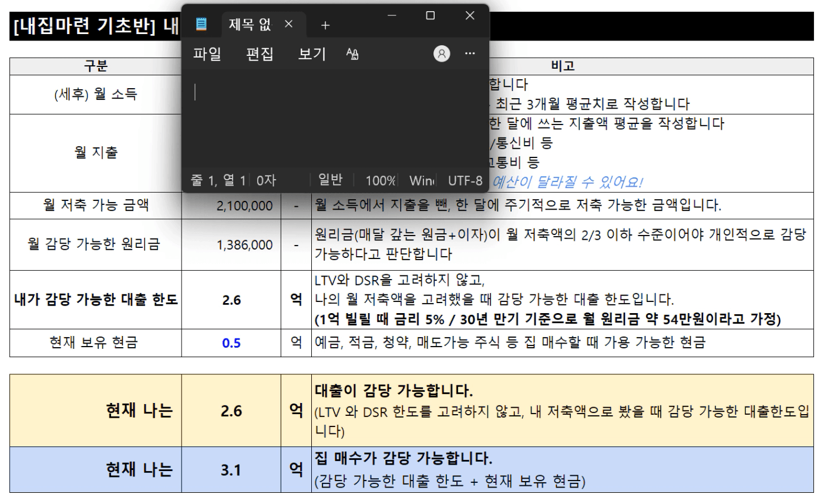Select the '내가 감당 가능한 대출 한도' label
The height and width of the screenshot is (504, 824).
coord(96,300)
